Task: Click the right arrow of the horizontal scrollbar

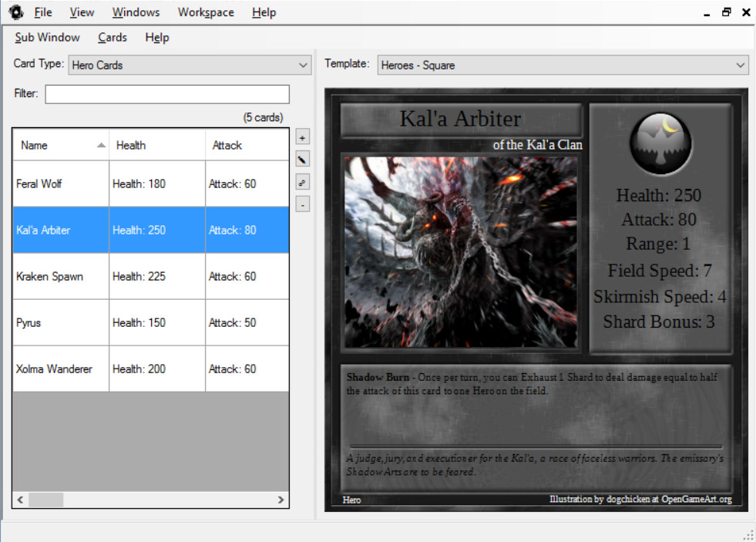Action: pos(281,500)
